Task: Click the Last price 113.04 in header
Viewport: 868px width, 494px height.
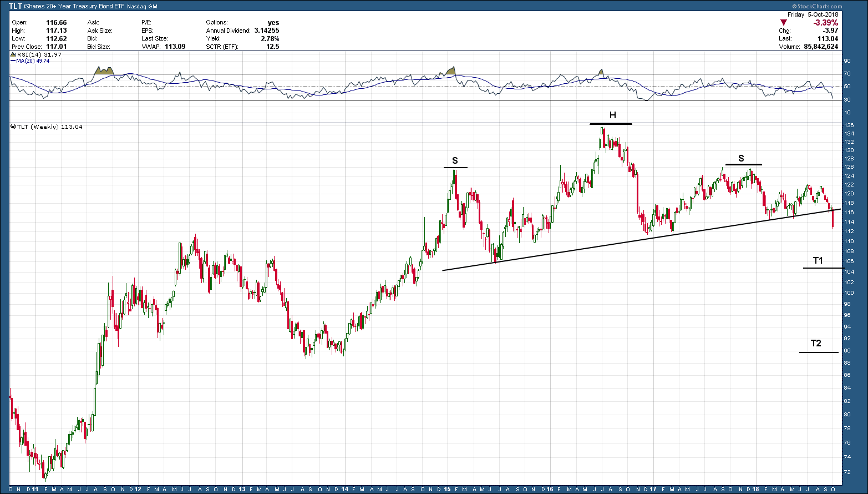Action: [x=828, y=38]
